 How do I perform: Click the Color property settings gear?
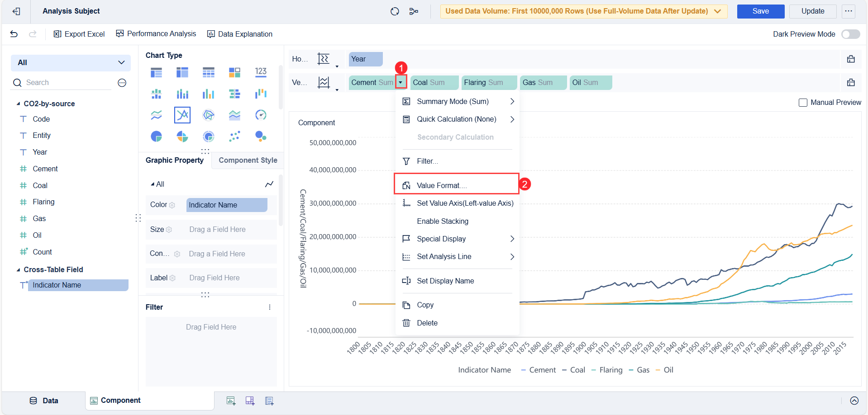click(172, 205)
